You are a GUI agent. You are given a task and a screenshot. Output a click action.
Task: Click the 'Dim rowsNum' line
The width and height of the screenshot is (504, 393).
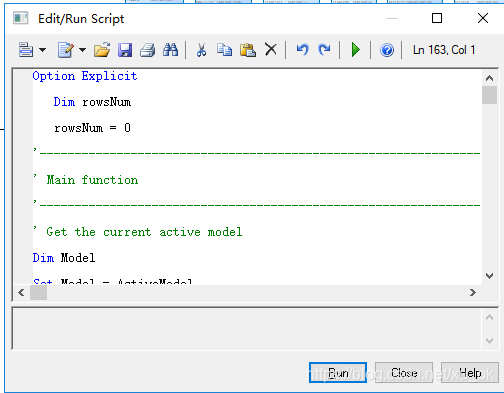pos(92,102)
